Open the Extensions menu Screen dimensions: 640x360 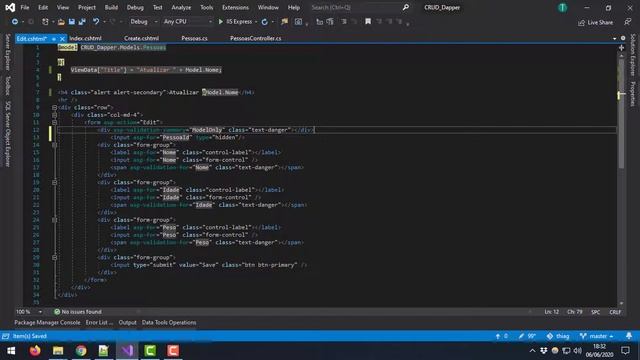(x=235, y=7)
